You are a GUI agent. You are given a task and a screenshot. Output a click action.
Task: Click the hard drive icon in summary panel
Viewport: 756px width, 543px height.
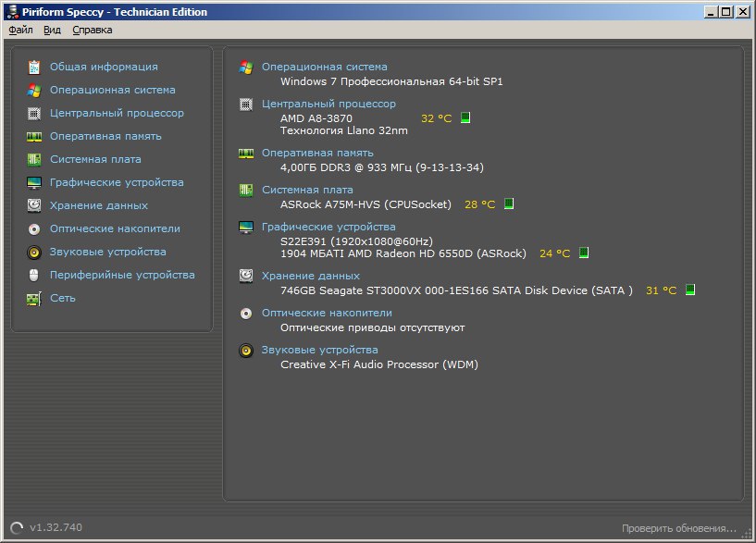point(246,276)
